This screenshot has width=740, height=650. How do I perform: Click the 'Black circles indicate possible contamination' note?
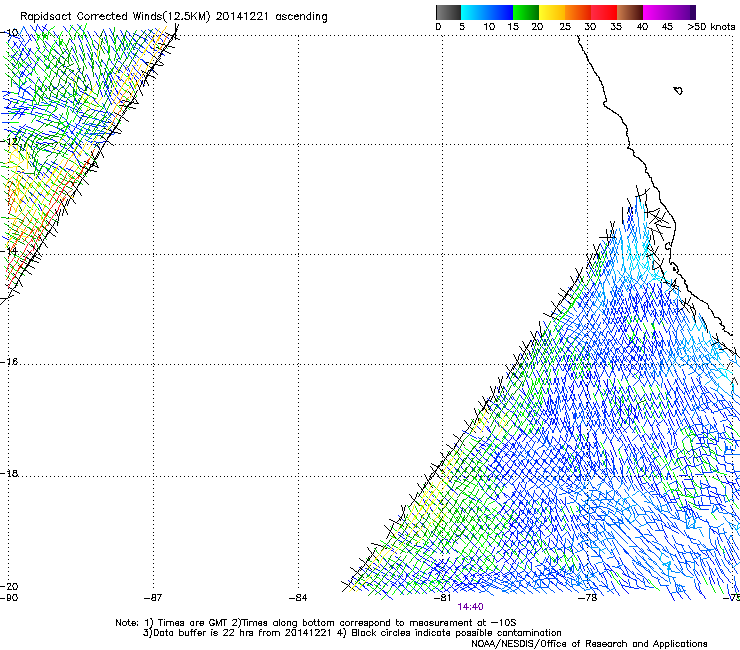456,633
